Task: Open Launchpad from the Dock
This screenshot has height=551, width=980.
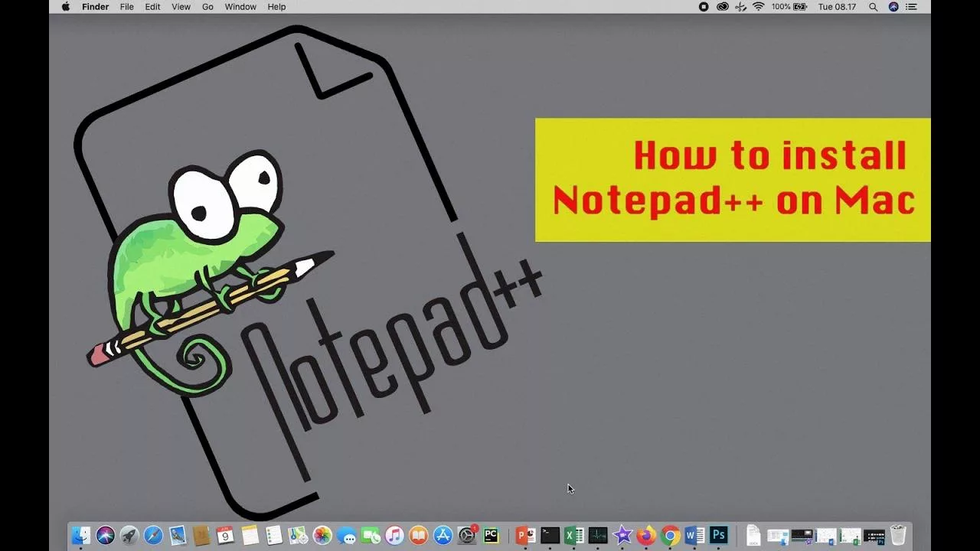Action: (x=129, y=536)
